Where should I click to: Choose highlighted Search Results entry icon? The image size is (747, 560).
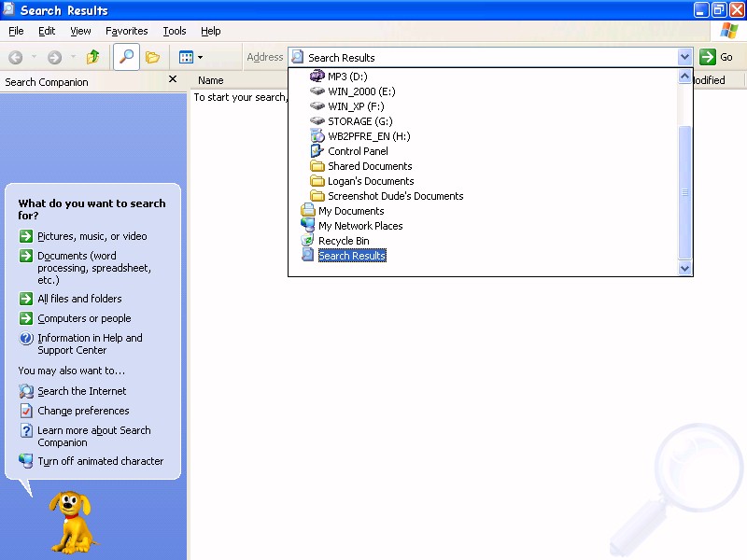(x=308, y=255)
